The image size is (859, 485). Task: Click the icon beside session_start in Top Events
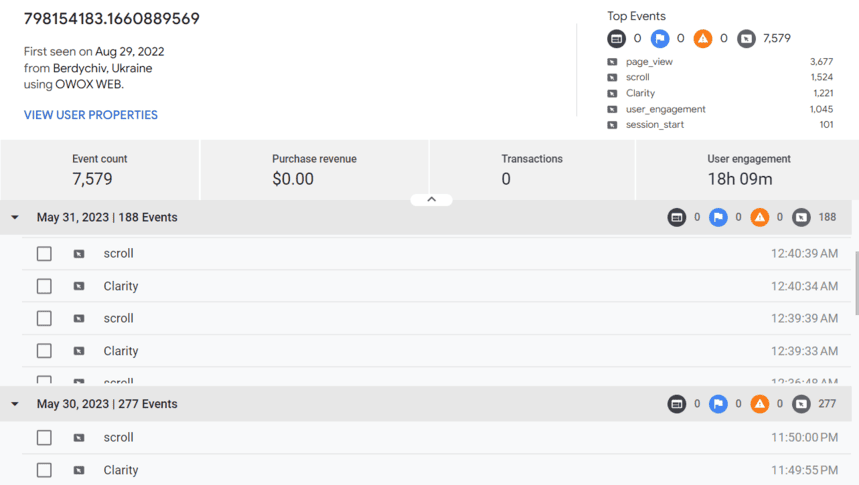click(612, 125)
